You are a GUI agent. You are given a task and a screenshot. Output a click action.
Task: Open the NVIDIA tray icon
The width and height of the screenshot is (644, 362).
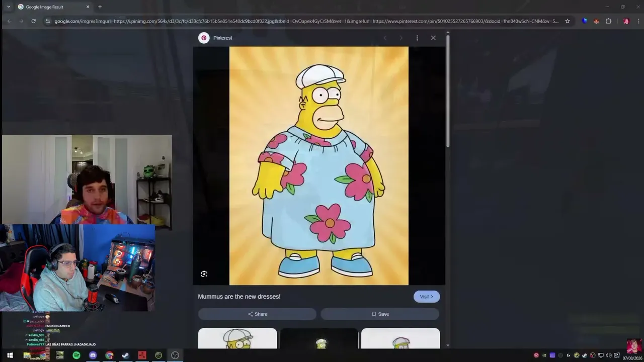coord(544,355)
